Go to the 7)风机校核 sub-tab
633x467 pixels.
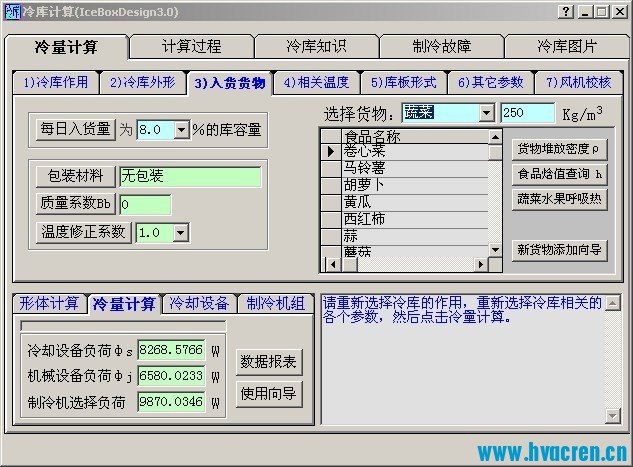coord(579,83)
